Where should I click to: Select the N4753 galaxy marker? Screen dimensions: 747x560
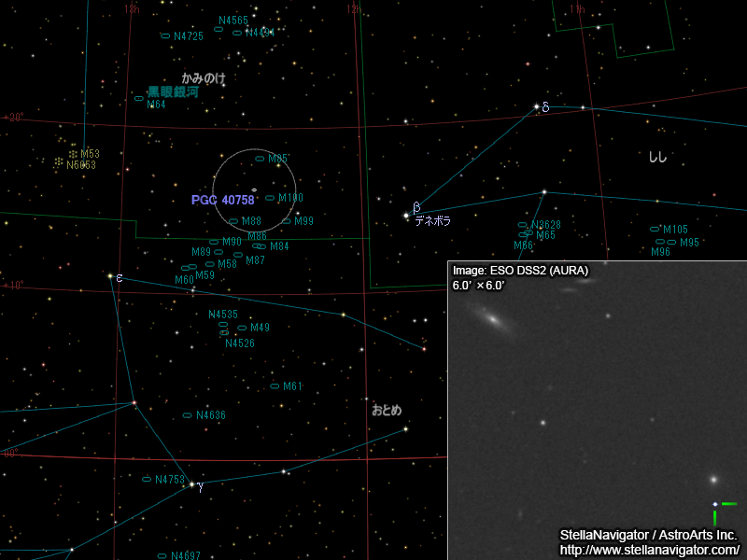pos(147,480)
